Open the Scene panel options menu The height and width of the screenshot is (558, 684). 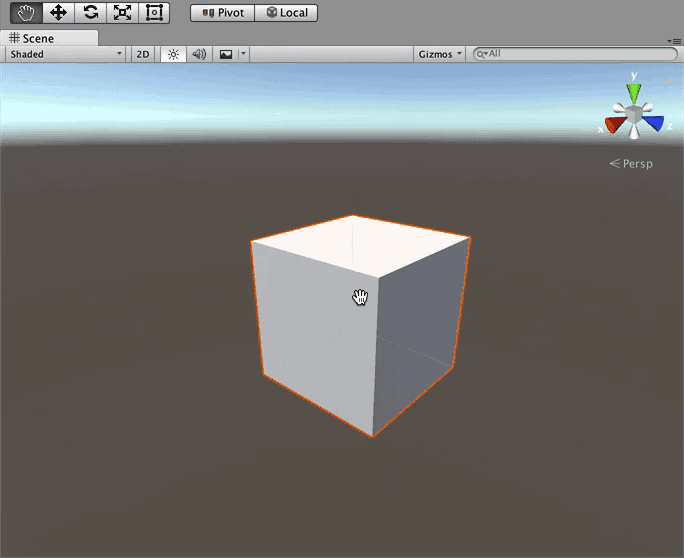point(674,41)
